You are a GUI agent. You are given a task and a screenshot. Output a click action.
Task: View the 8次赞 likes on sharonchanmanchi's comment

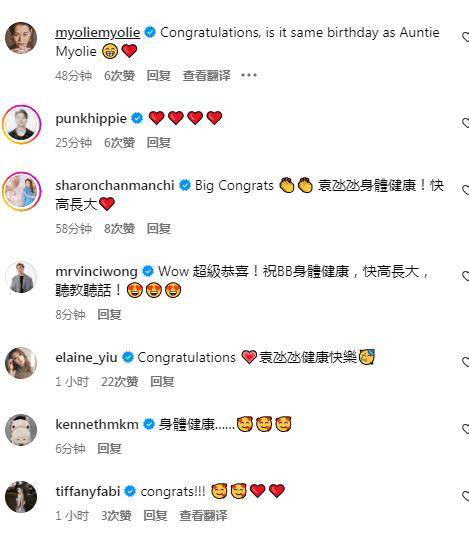[119, 228]
